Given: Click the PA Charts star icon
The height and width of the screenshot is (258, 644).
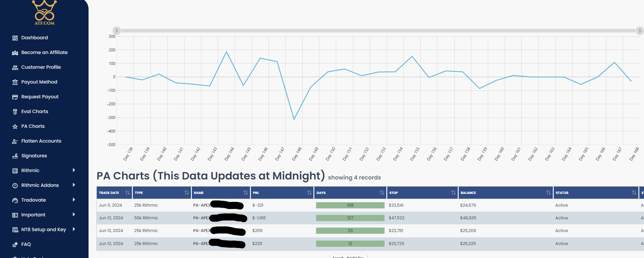Looking at the screenshot, I should [x=15, y=126].
